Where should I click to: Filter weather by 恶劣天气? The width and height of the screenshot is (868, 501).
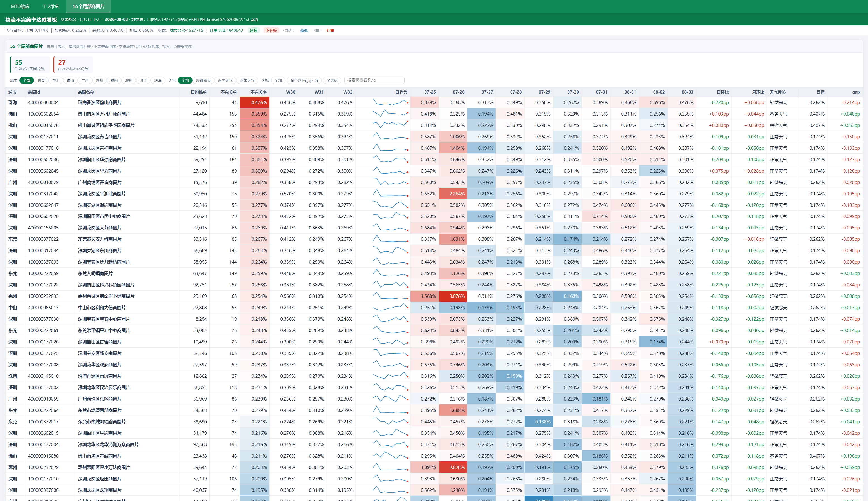click(225, 80)
